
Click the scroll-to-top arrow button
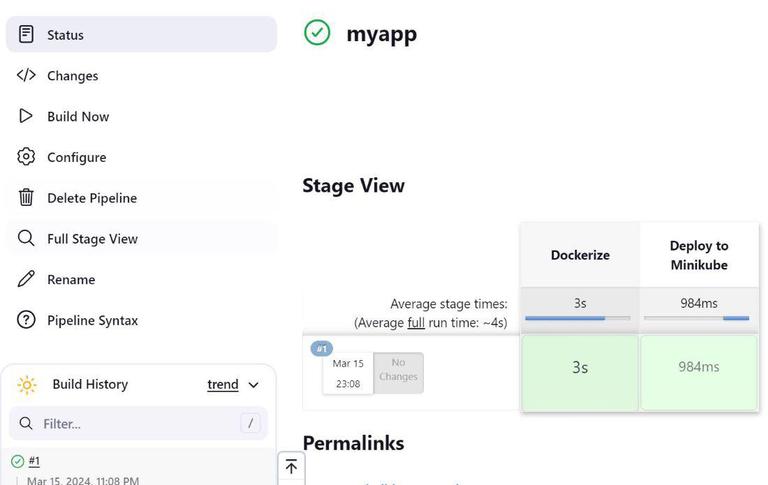tap(291, 467)
